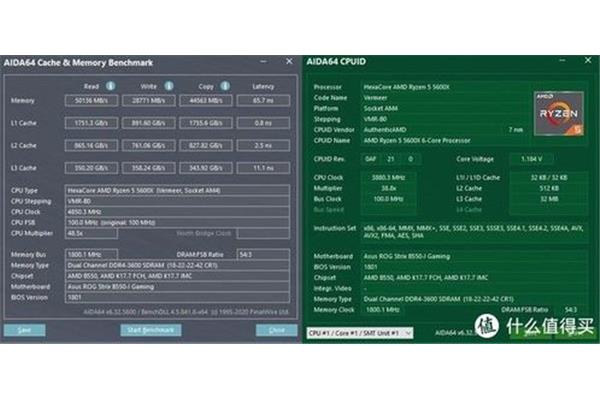The image size is (600, 400).
Task: Click the Processor value HexaCore AMD Ryzen 5 5600X
Action: [406, 87]
